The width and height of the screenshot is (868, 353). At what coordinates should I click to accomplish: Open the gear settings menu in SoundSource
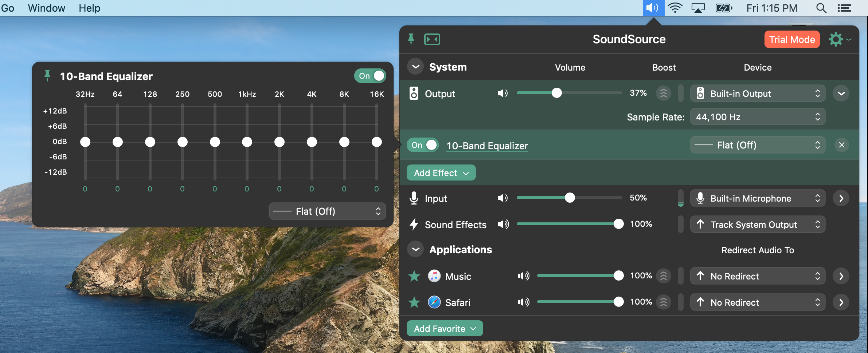click(x=839, y=39)
